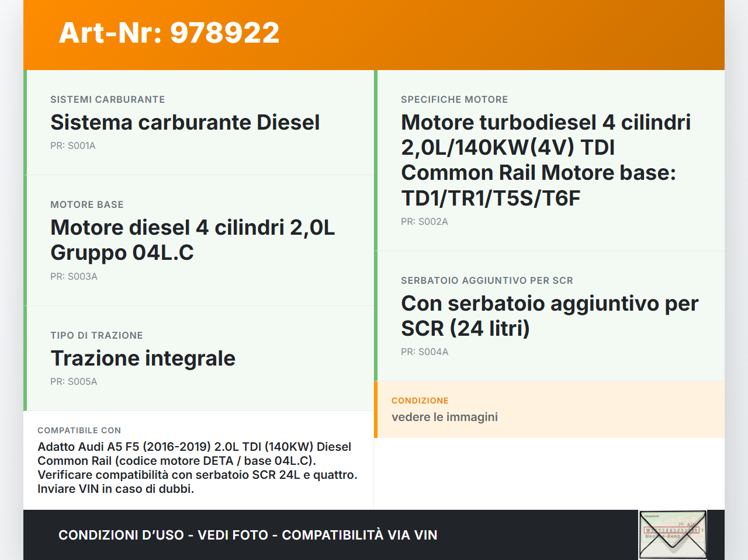Image resolution: width=748 pixels, height=560 pixels.
Task: Click the 'SISTEMI CARBURANTE' label
Action: pos(108,99)
